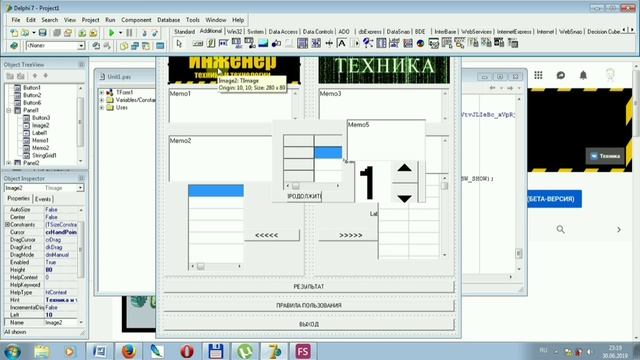Click the ПРАВИЛА ПОЛЬЗОВАНИЯ button
This screenshot has width=640, height=360.
309,305
